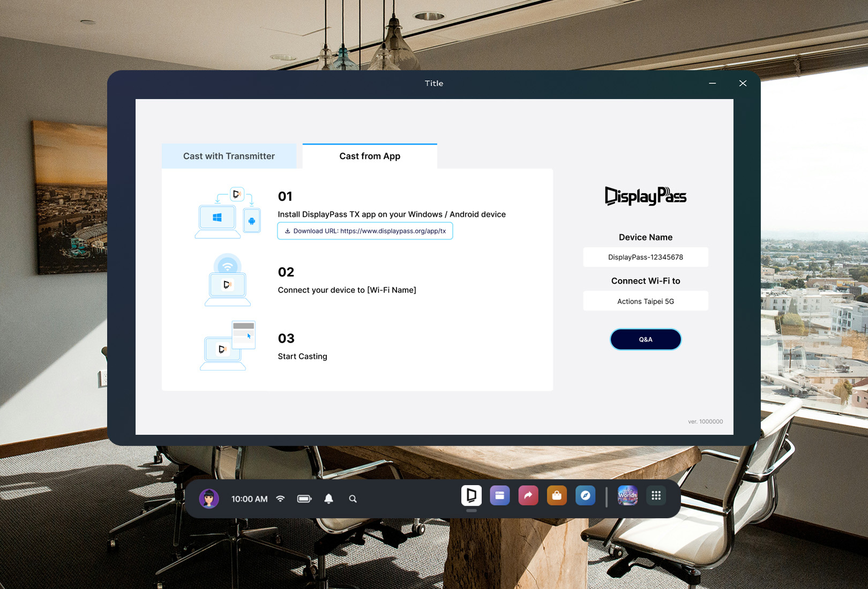This screenshot has width=868, height=589.
Task: Click the Device Name field DisplayPass-12345678
Action: click(646, 257)
